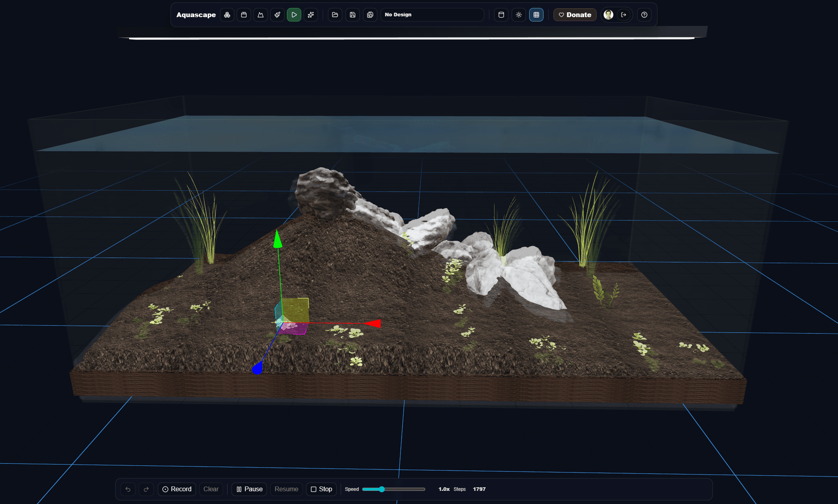
Task: Click the help question mark icon
Action: 644,15
